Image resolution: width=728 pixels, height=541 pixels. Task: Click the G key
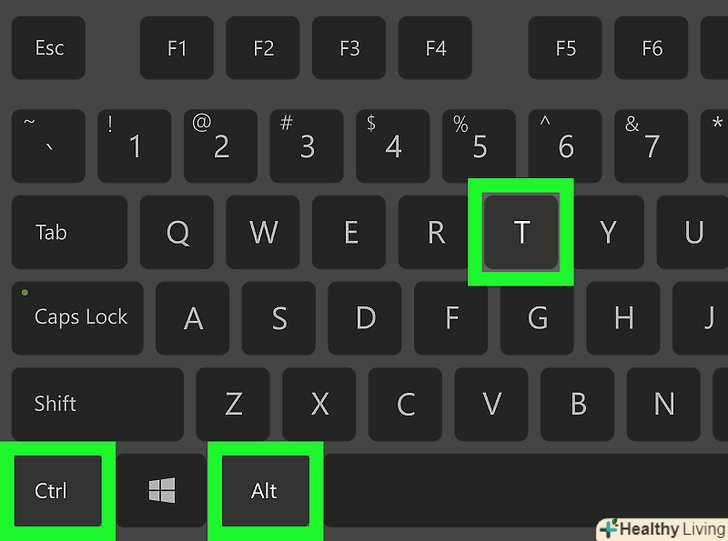pyautogui.click(x=537, y=318)
